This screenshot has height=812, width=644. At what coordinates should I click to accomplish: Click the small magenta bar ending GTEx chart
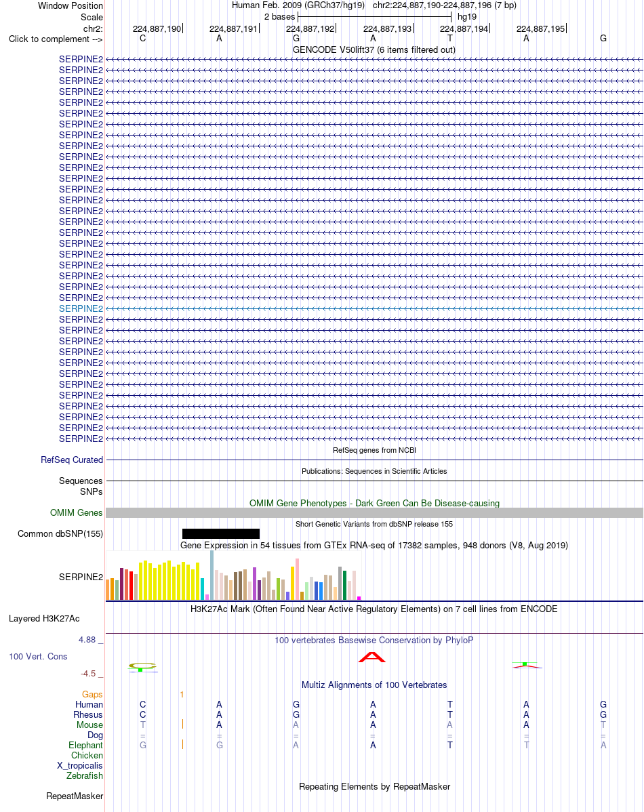coord(359,598)
